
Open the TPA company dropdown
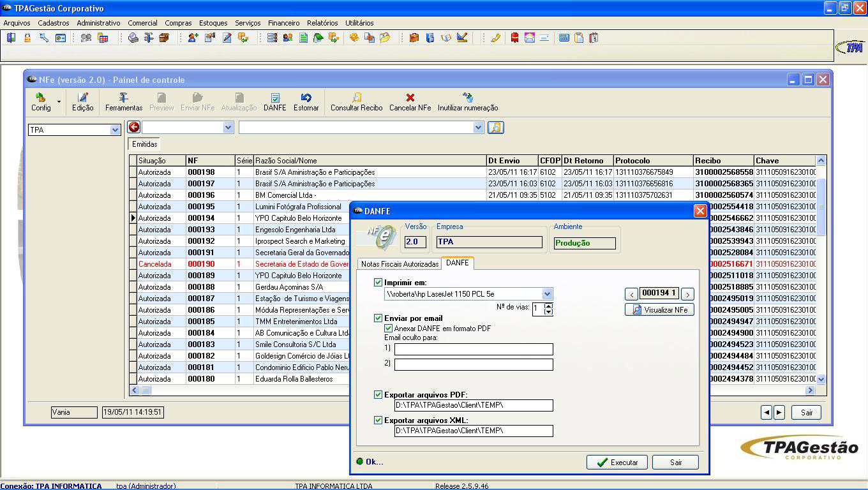115,130
